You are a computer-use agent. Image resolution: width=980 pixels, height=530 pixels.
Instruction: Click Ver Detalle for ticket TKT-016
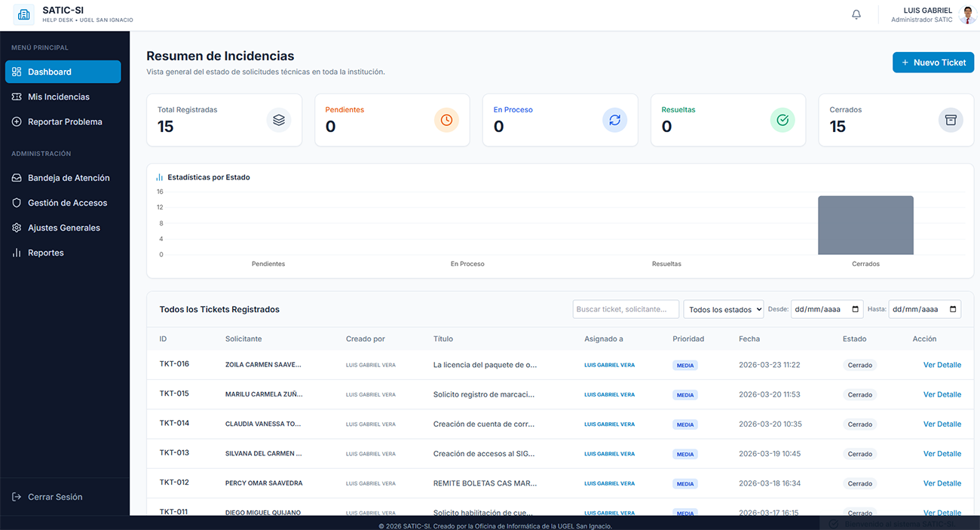(942, 365)
